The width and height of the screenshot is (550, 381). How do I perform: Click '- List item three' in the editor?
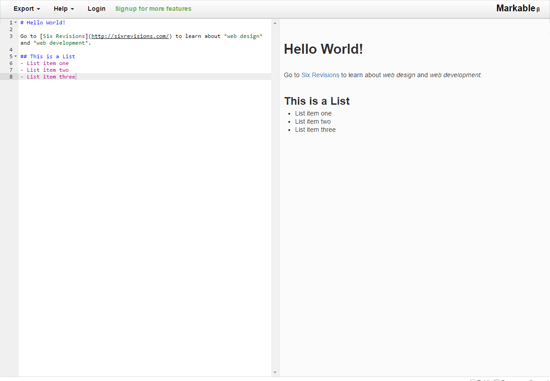48,76
